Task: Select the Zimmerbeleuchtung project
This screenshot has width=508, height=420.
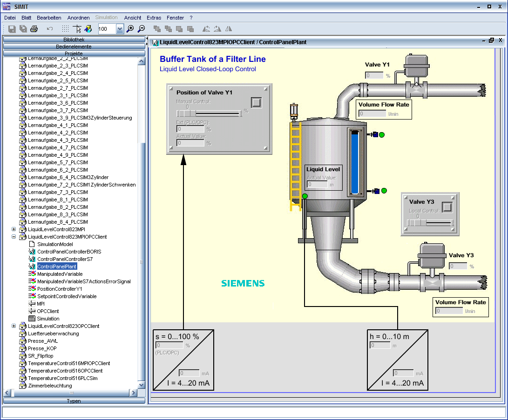Action: click(50, 386)
